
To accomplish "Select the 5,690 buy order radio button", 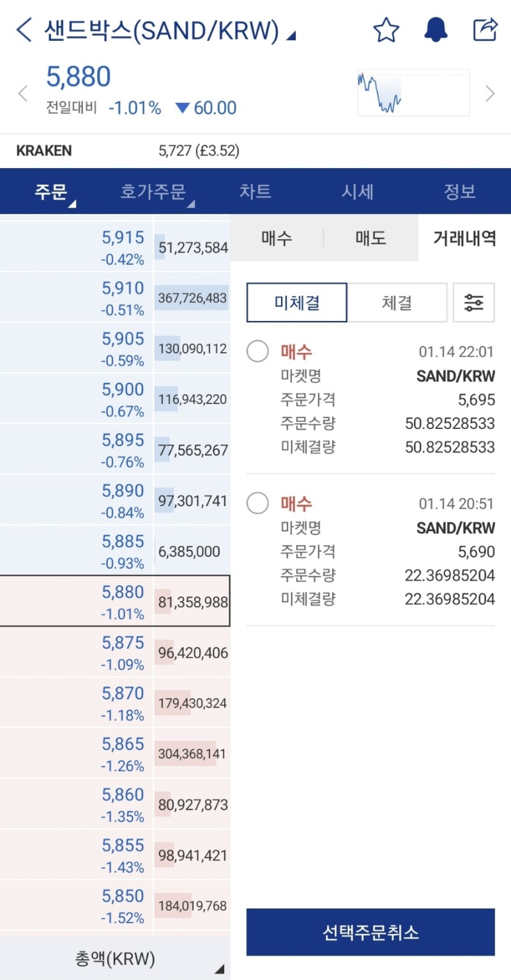I will click(257, 504).
